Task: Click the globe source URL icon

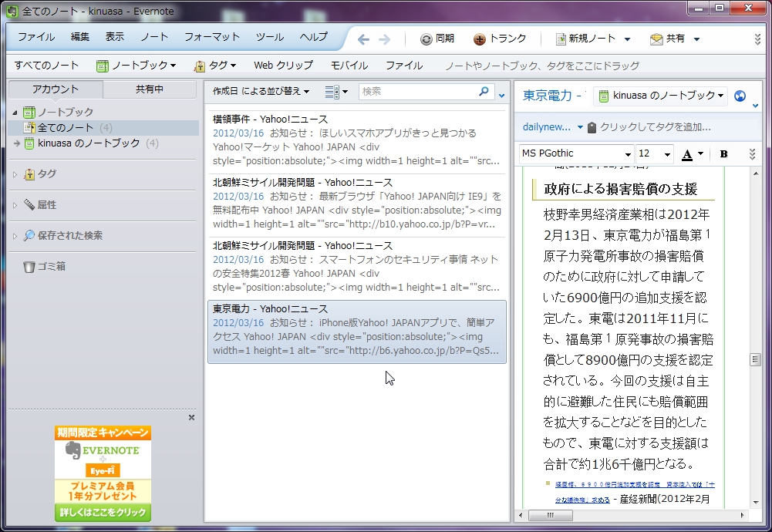Action: [x=740, y=96]
